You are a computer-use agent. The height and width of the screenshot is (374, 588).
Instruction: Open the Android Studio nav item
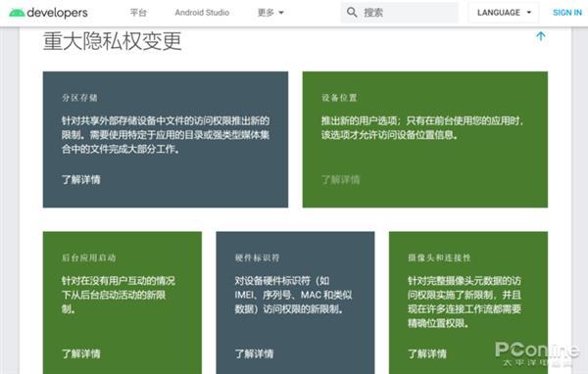(202, 13)
